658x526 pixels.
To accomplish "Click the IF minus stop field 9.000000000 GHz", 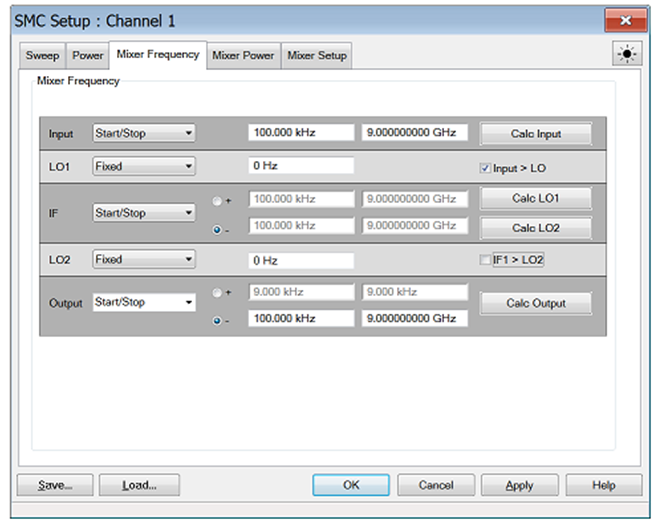I will point(415,226).
